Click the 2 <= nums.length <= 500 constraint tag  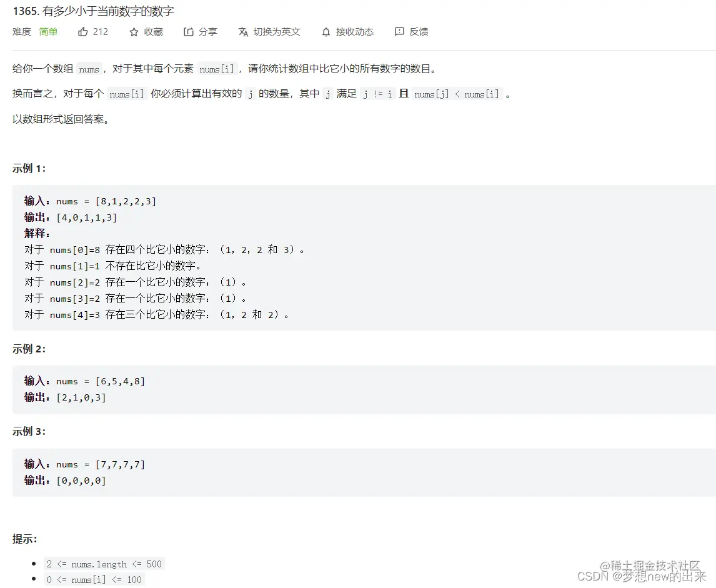click(x=105, y=564)
